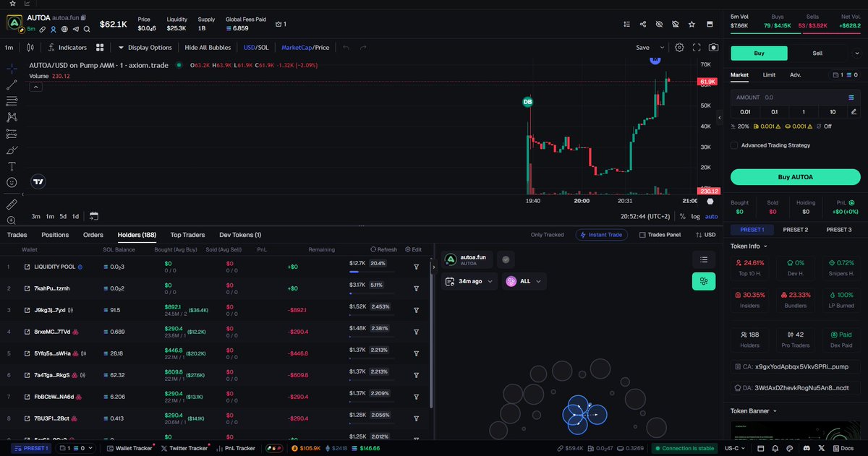Screen dimensions: 868x456
Task: Open the Indicators menu
Action: coord(68,48)
